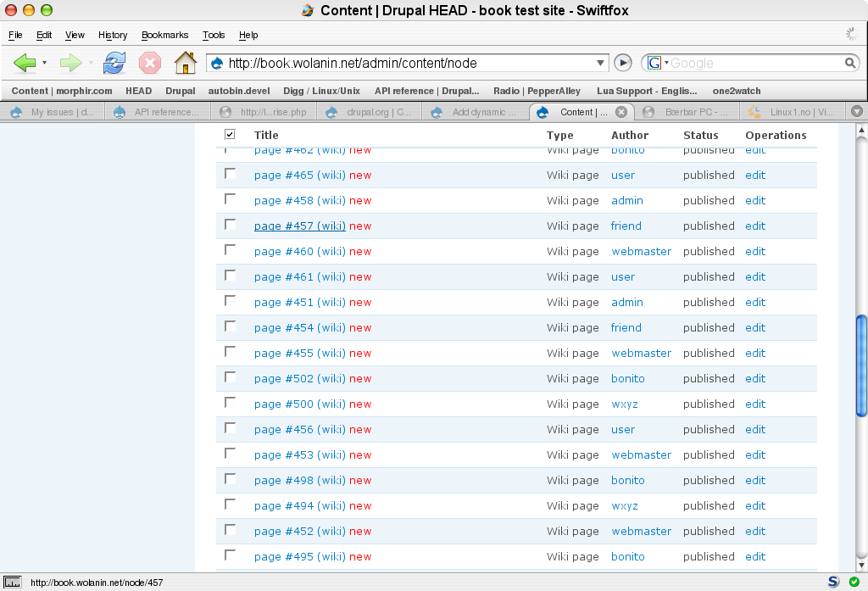Open the Google search engine dropdown
The width and height of the screenshot is (868, 591).
click(660, 63)
